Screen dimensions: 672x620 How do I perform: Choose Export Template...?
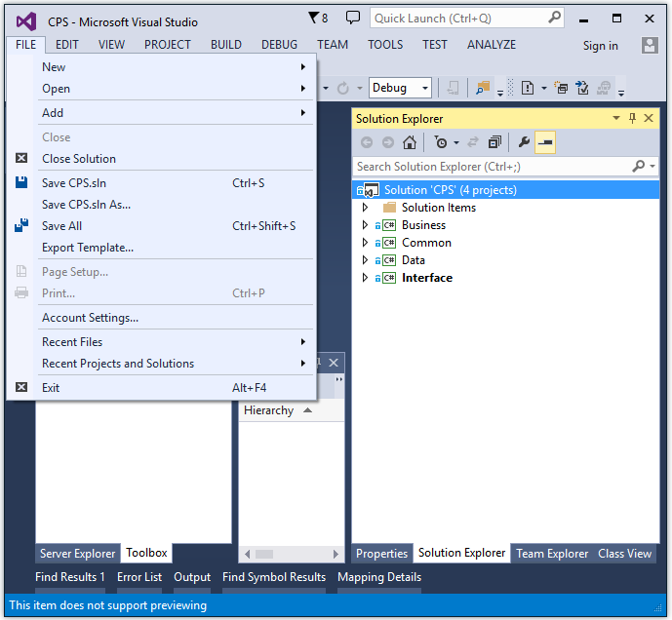pos(175,248)
